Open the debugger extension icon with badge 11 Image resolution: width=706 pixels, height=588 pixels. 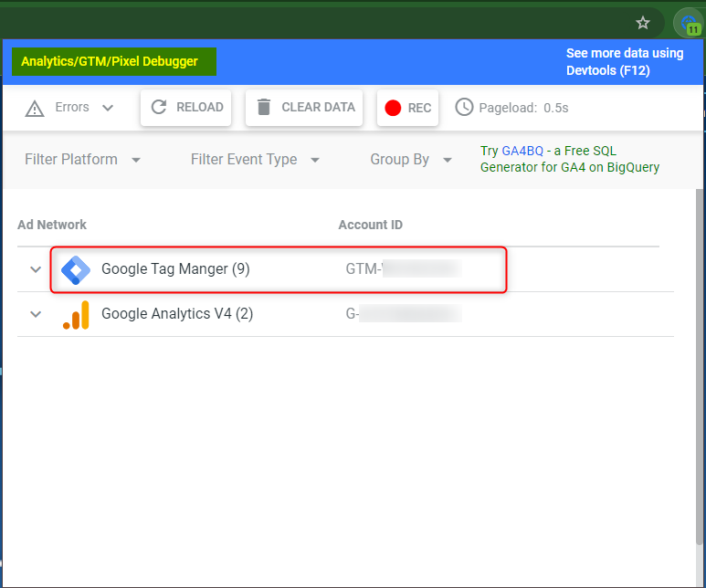click(689, 24)
